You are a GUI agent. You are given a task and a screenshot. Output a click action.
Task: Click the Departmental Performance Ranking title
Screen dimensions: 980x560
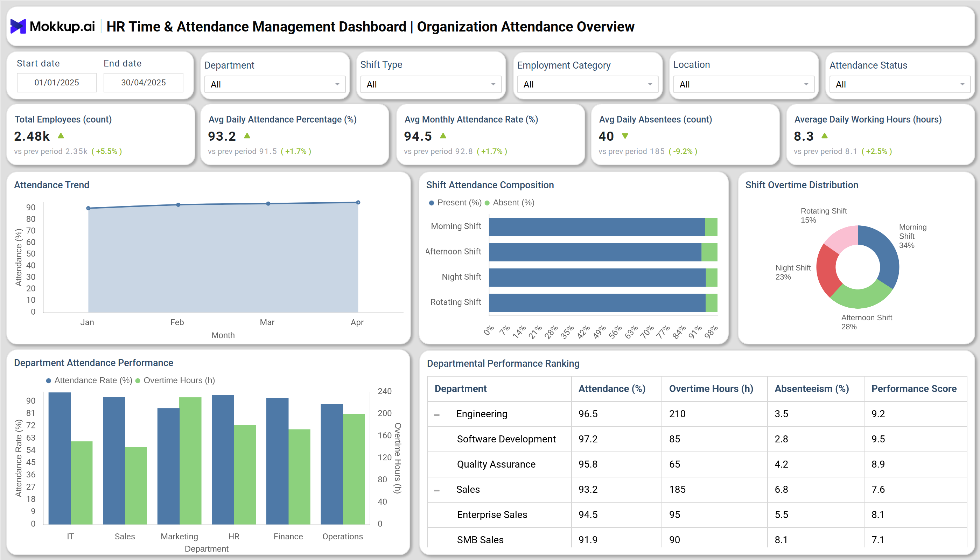(x=503, y=363)
